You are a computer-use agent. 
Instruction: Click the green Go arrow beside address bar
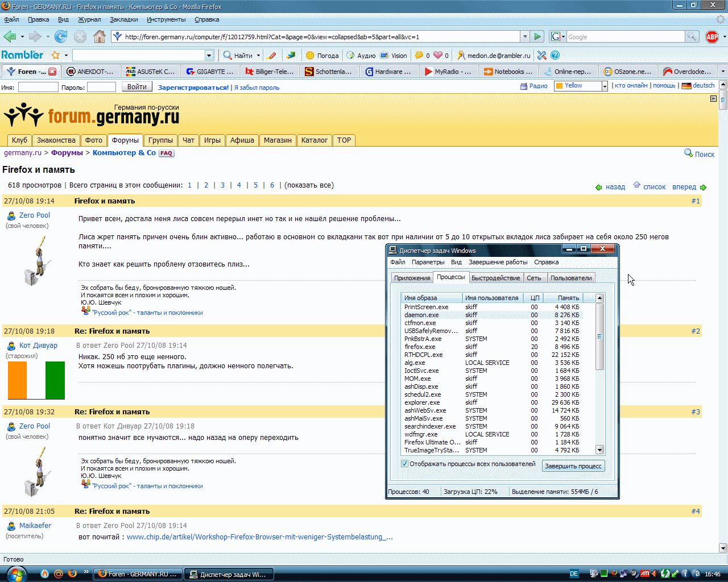point(537,37)
